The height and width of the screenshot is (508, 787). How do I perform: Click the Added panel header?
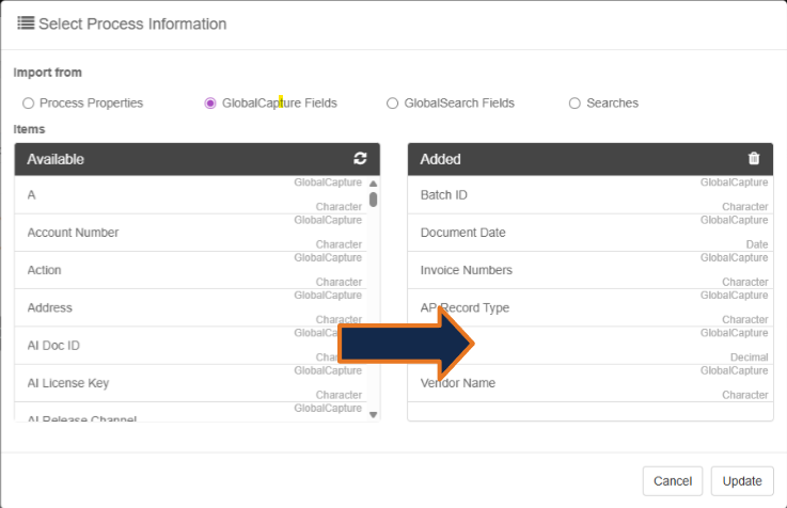point(590,159)
